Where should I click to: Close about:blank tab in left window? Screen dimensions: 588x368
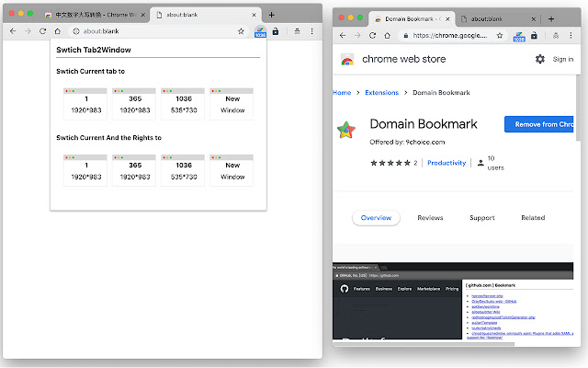[254, 15]
